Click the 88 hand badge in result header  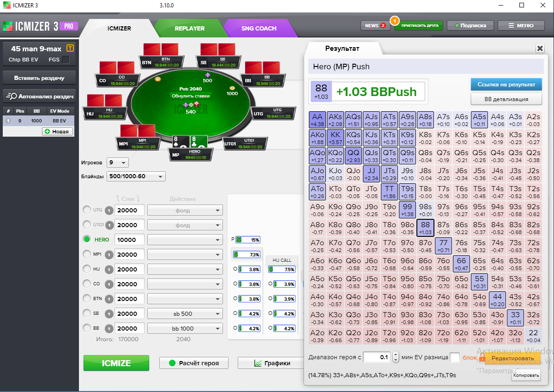pyautogui.click(x=321, y=91)
